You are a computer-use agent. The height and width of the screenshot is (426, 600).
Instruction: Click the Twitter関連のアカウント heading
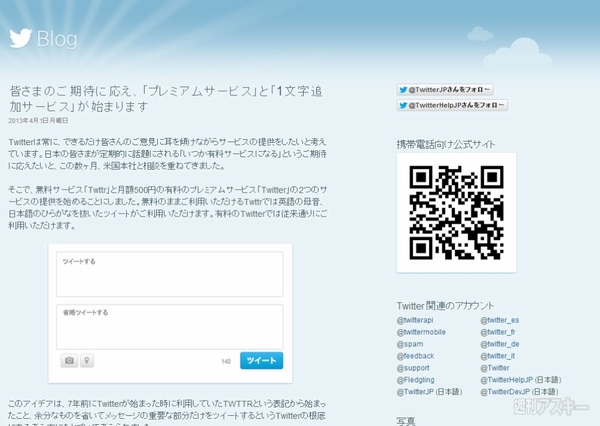point(445,306)
